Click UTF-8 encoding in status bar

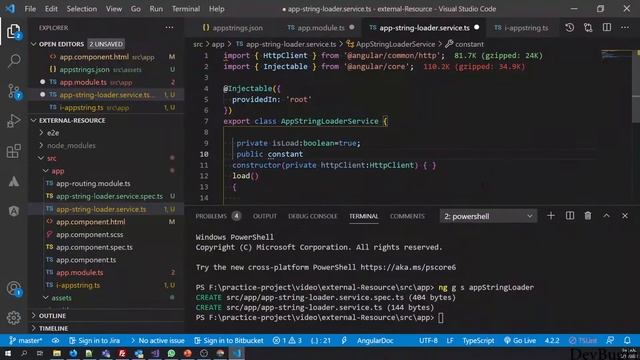click(428, 340)
